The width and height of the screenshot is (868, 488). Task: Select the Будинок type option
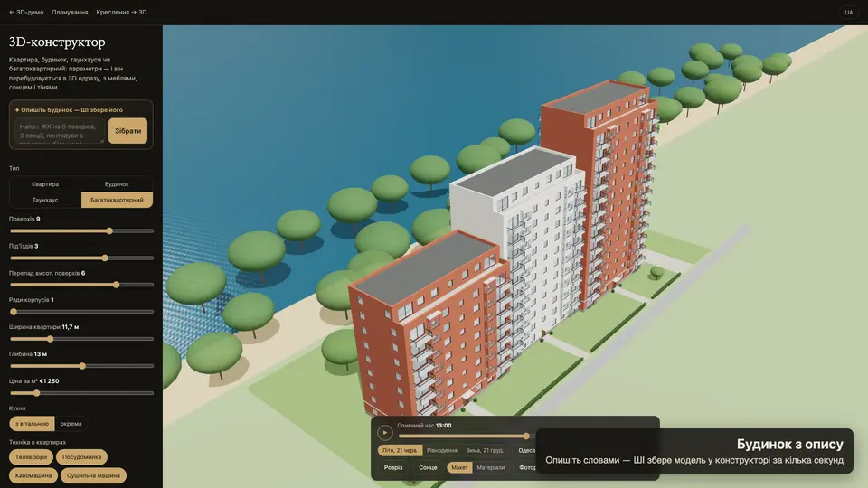click(x=117, y=183)
